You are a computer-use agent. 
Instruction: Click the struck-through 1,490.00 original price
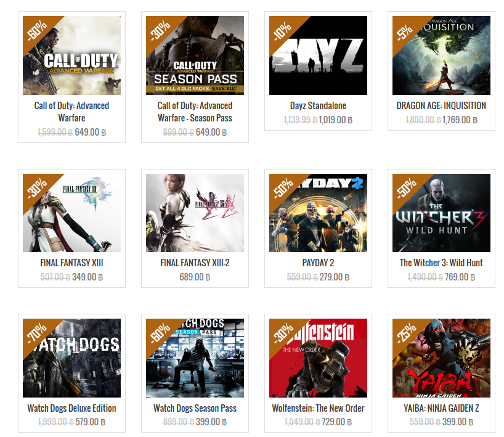425,277
